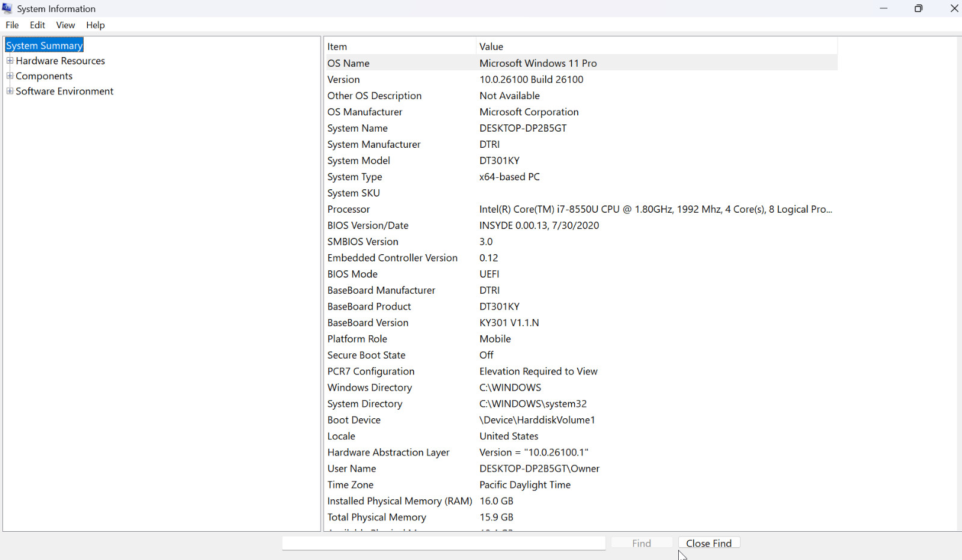This screenshot has height=560, width=962.
Task: Click the Elevation Required to View value
Action: 539,371
